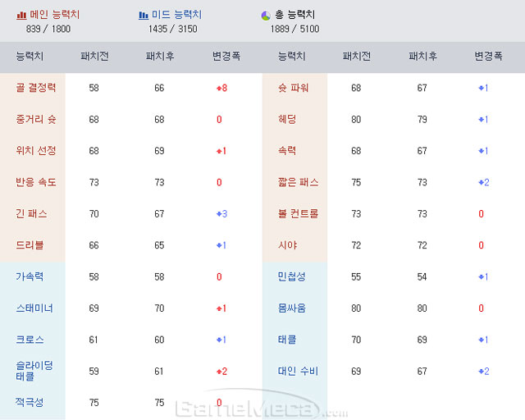Click the 골 결정력 stat label
The width and height of the screenshot is (525, 420).
coord(36,88)
